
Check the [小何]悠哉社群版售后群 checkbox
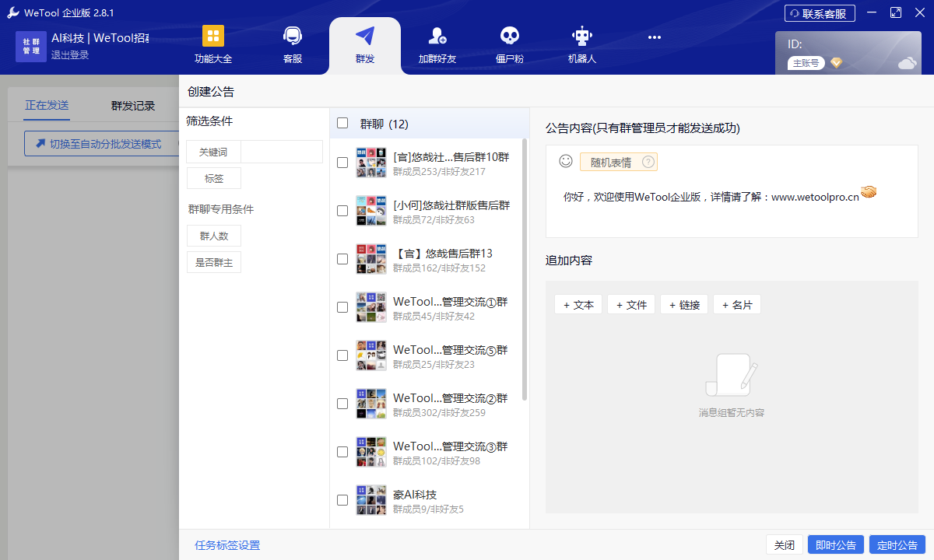(342, 211)
